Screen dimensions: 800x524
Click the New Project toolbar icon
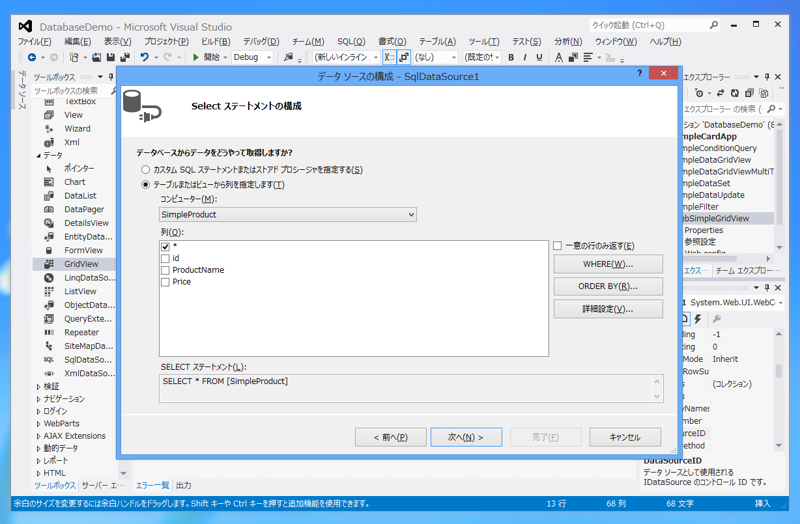pyautogui.click(x=74, y=57)
